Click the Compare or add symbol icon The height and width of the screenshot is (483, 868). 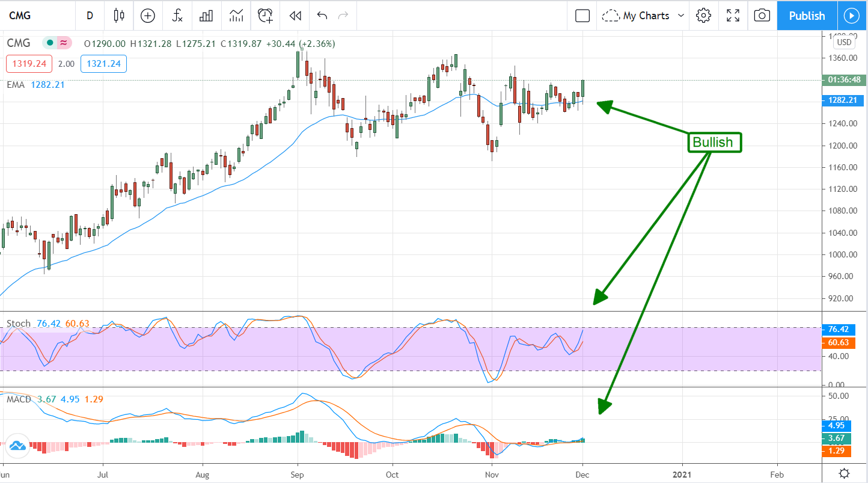coord(148,16)
